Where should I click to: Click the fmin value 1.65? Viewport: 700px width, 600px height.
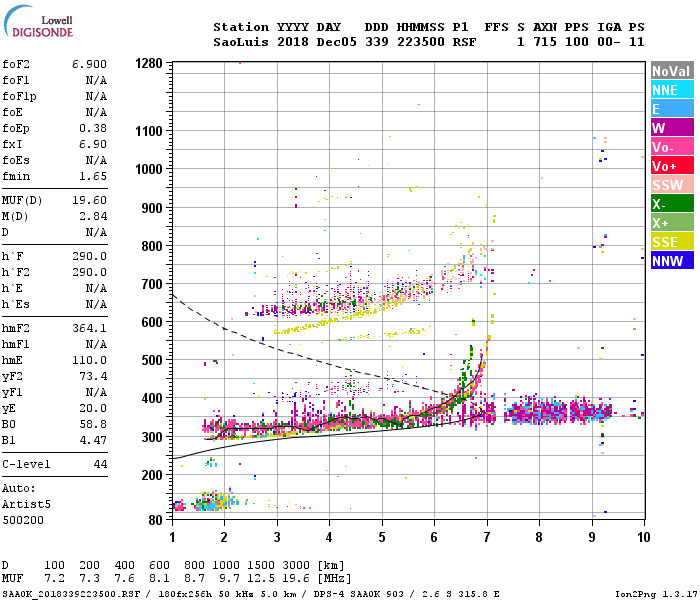click(93, 176)
